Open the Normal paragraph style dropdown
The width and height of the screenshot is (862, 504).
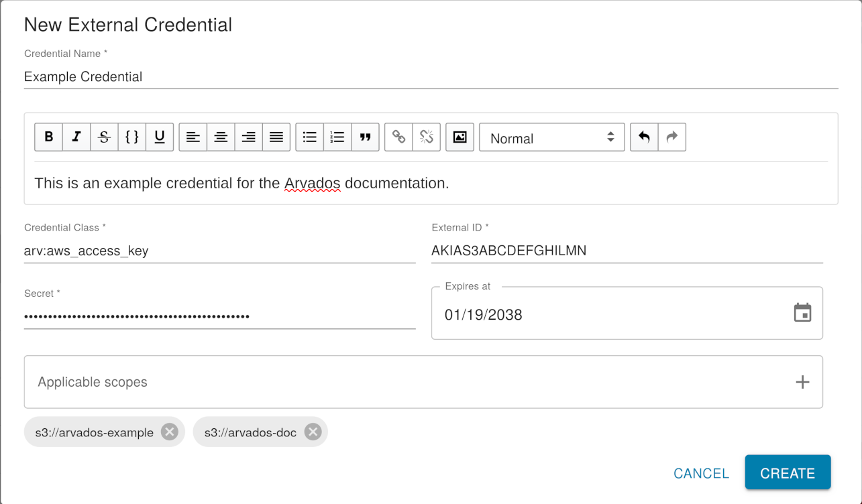551,137
